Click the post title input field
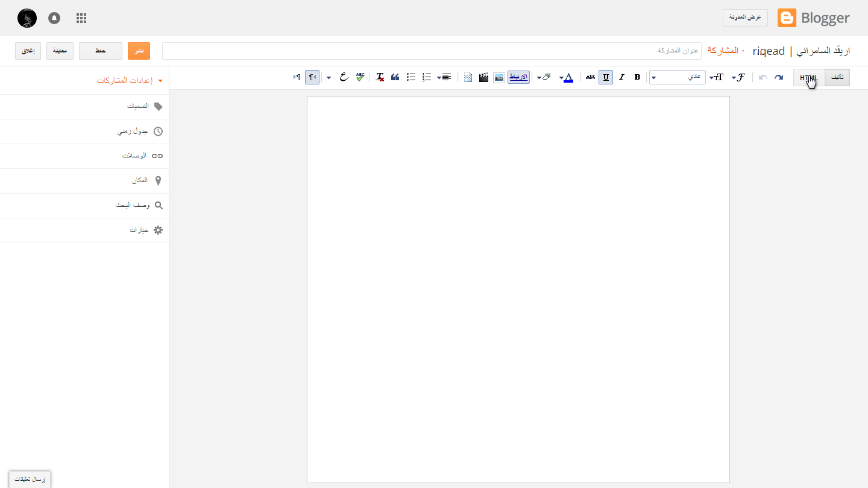The image size is (868, 488). tap(432, 51)
